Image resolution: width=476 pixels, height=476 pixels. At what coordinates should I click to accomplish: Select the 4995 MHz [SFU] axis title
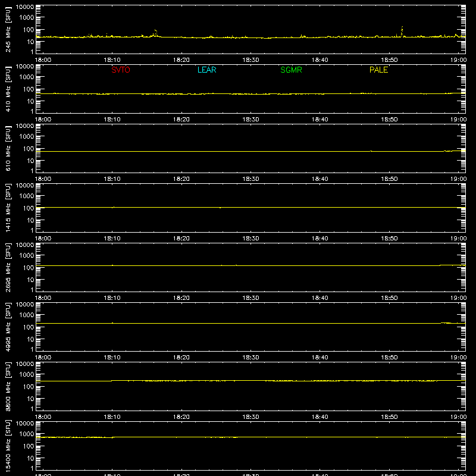pyautogui.click(x=8, y=327)
